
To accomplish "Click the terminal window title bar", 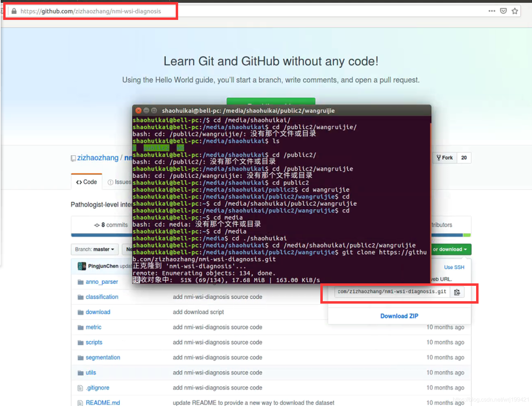I will (x=282, y=110).
